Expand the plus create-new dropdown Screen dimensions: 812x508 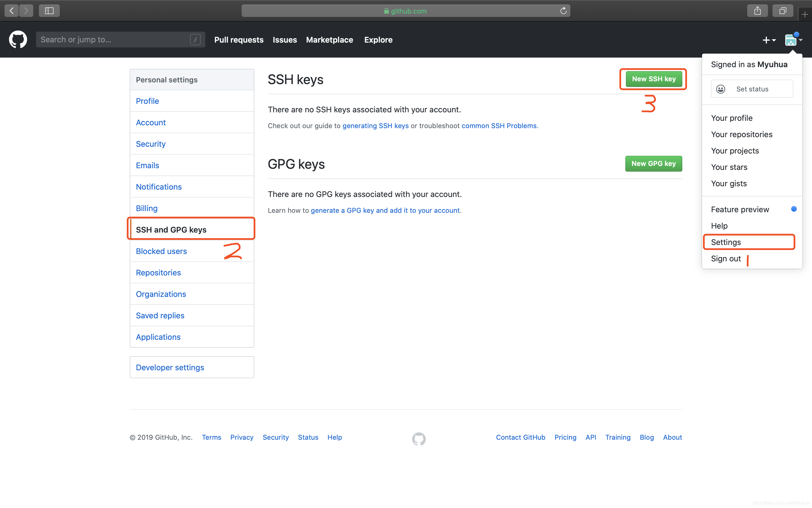pos(769,40)
